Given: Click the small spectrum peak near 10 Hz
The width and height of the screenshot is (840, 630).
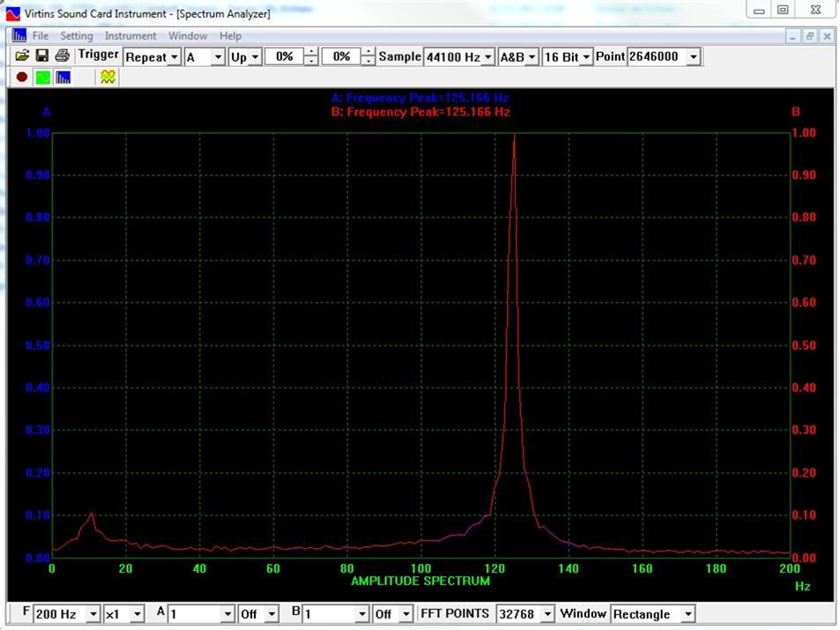Looking at the screenshot, I should tap(92, 515).
